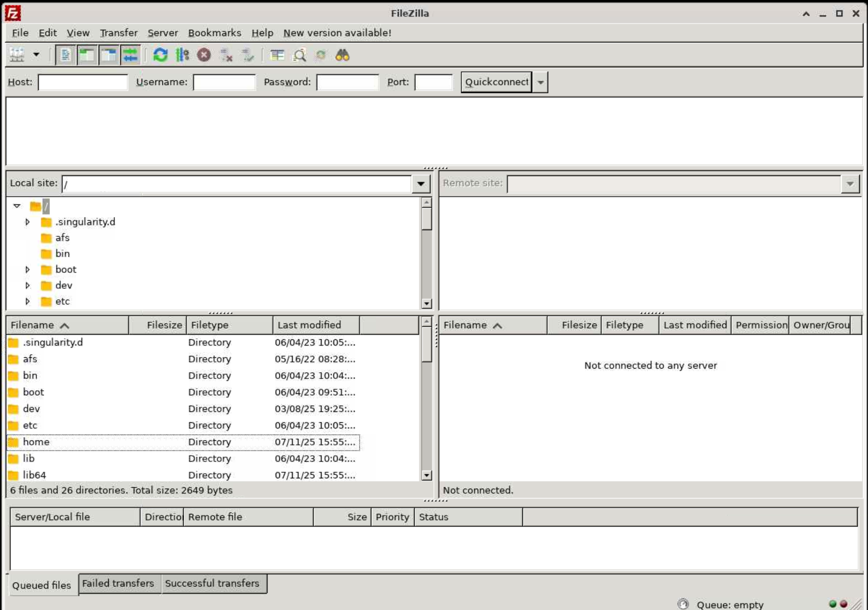This screenshot has height=610, width=868.
Task: Search files with binoculars icon
Action: [342, 55]
